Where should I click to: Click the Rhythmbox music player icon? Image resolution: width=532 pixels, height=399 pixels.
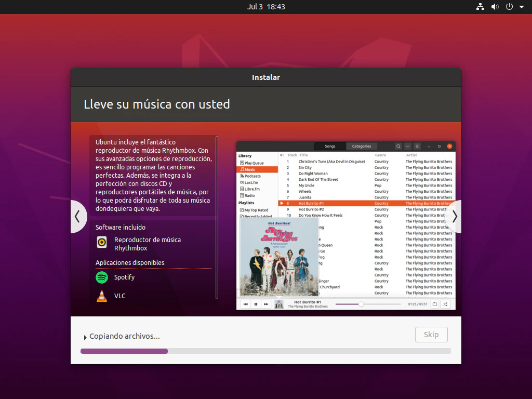(102, 242)
